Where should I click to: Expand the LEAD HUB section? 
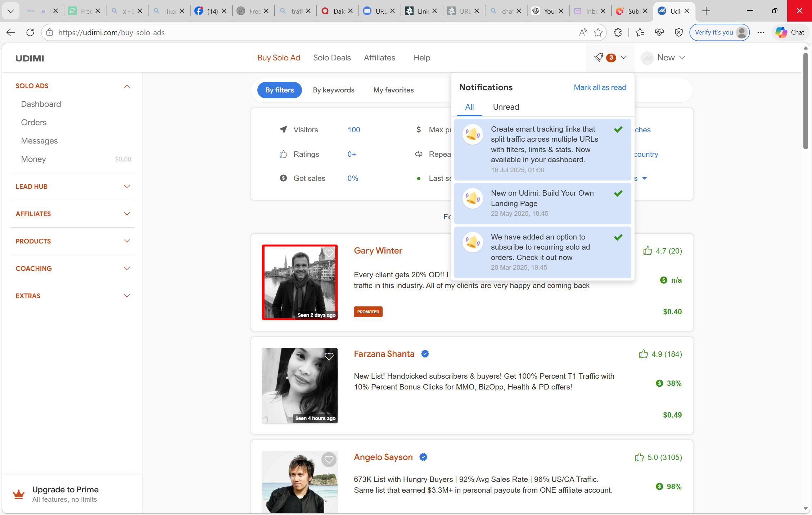127,186
